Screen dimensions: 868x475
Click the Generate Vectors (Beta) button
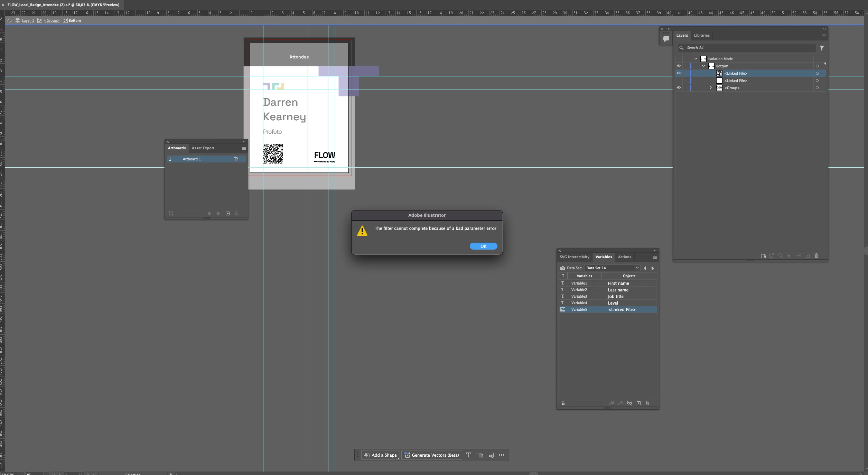(432, 455)
